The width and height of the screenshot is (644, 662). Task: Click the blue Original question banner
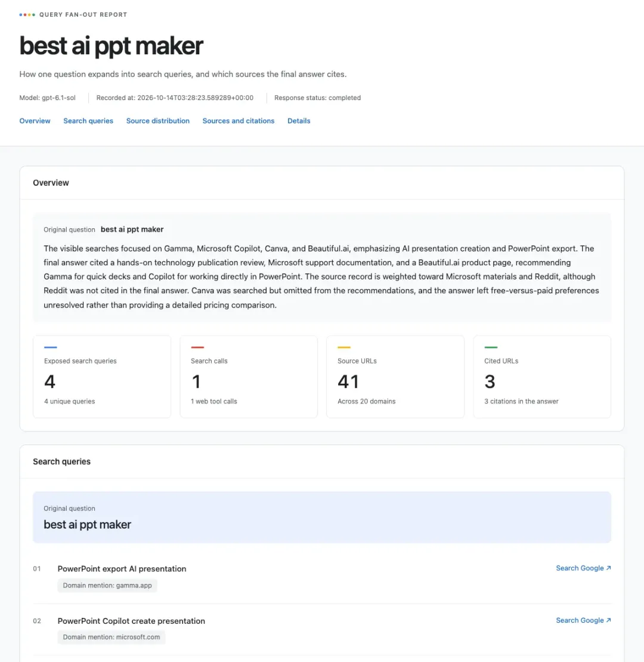(x=322, y=517)
